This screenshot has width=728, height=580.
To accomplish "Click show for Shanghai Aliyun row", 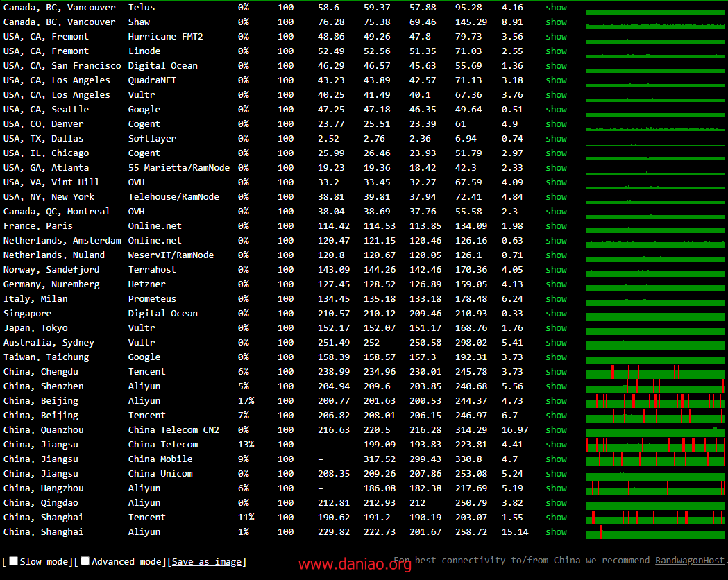I will 556,531.
